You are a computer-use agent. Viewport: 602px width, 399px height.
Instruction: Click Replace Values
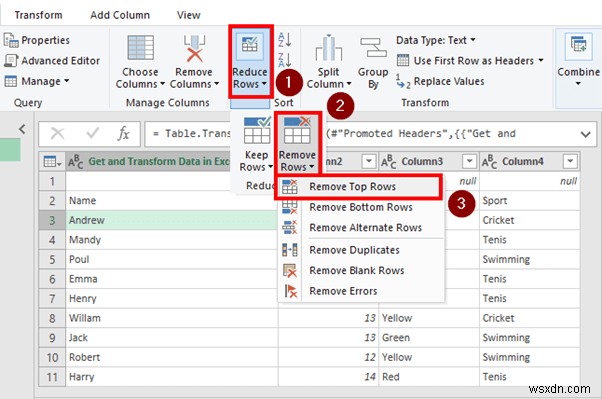pyautogui.click(x=440, y=81)
